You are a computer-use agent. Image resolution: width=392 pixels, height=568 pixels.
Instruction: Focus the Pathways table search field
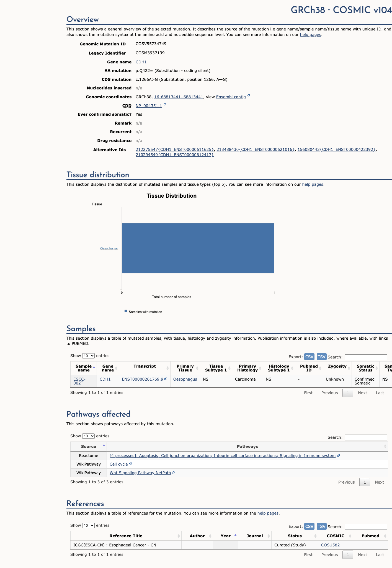(366, 437)
